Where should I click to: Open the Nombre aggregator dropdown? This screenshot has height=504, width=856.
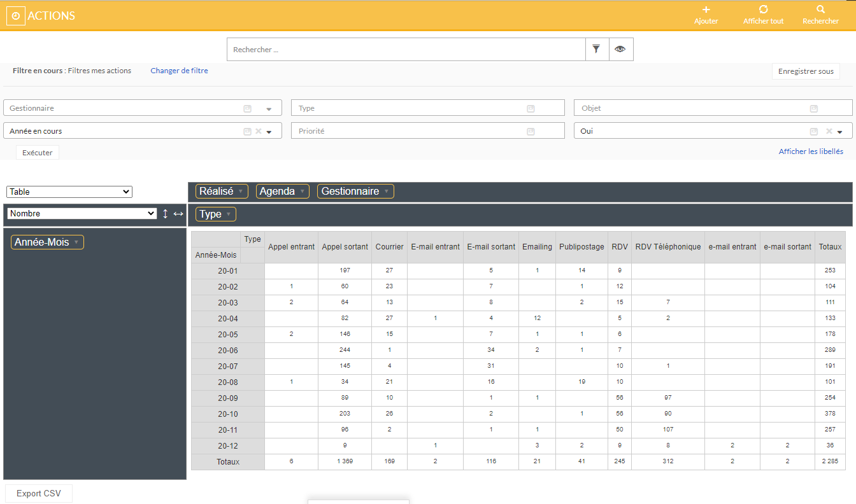coord(82,214)
